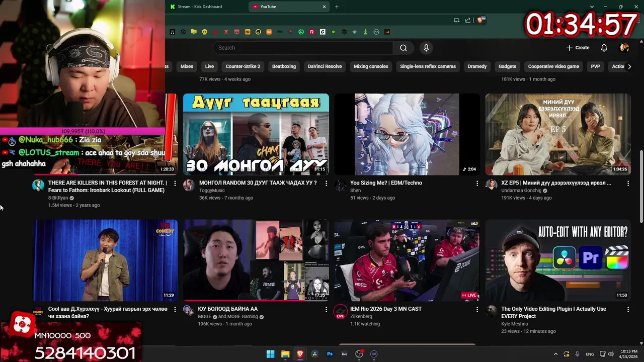Open the tab search dropdown arrow
This screenshot has height=362, width=644.
coord(592,7)
